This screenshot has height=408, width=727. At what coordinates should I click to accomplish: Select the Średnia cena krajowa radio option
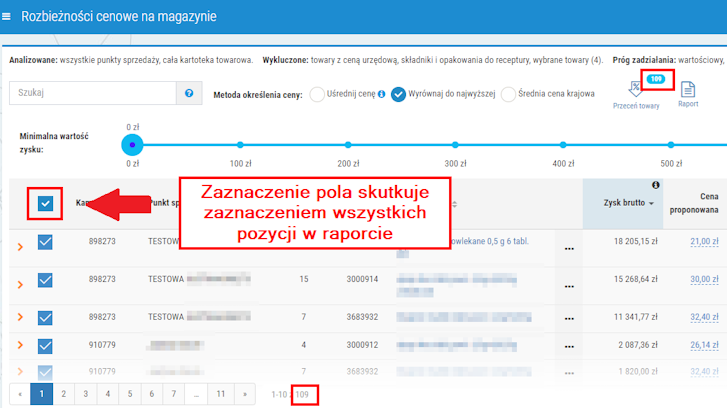508,94
